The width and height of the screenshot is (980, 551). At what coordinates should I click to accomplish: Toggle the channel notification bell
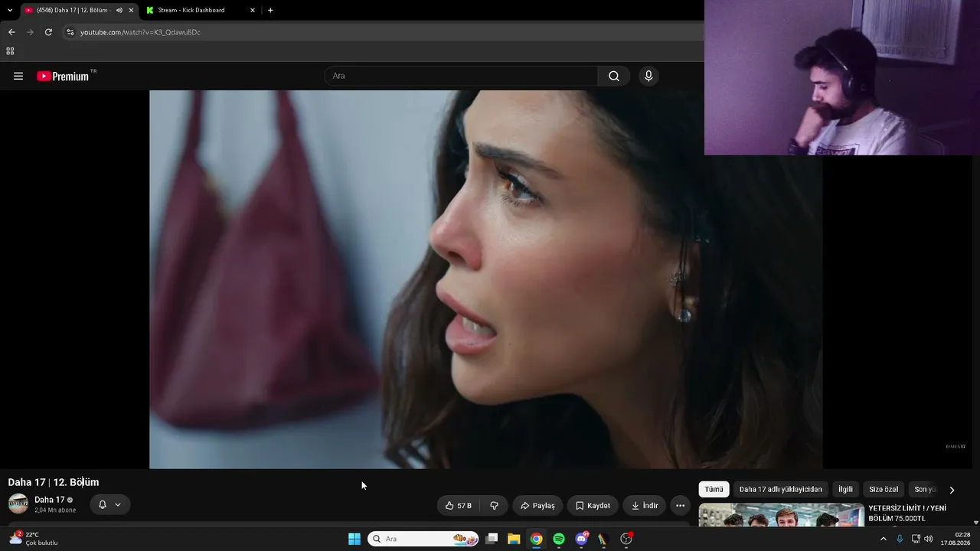point(102,505)
